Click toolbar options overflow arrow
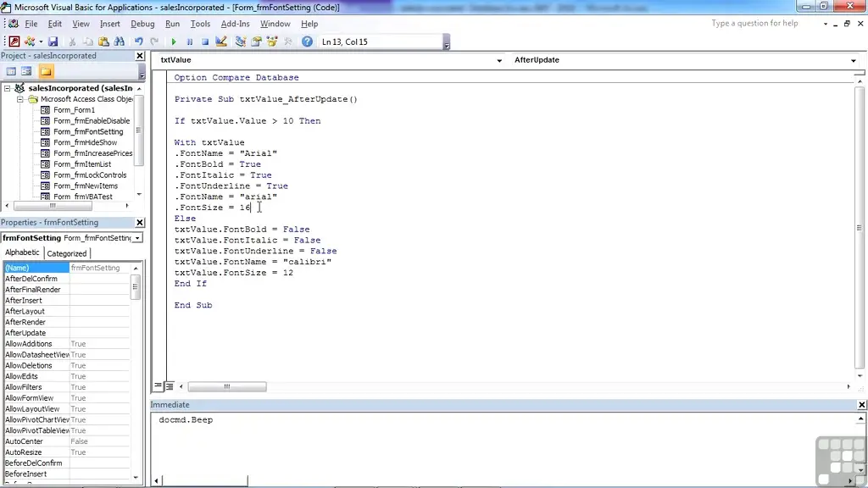 pos(447,42)
